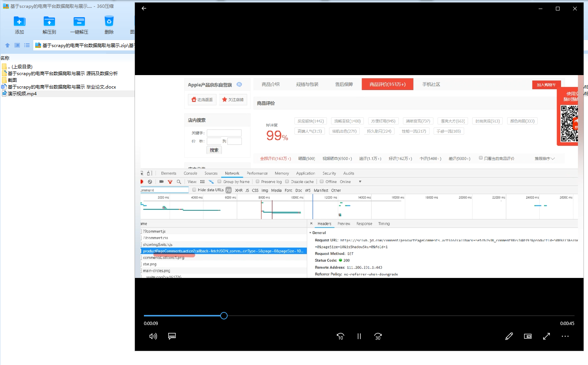Select the XHR request type filter
Screen dimensions: 588x365
(239, 191)
